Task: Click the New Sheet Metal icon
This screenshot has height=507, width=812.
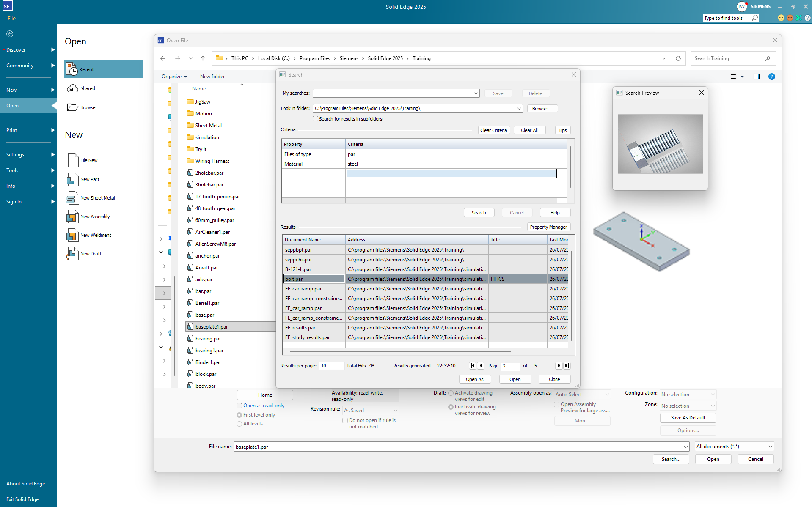Action: point(72,198)
